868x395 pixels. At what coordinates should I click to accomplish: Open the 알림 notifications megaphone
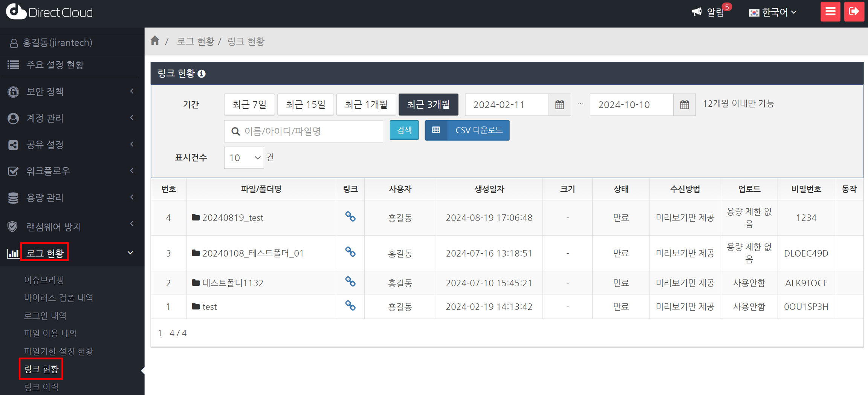(697, 12)
